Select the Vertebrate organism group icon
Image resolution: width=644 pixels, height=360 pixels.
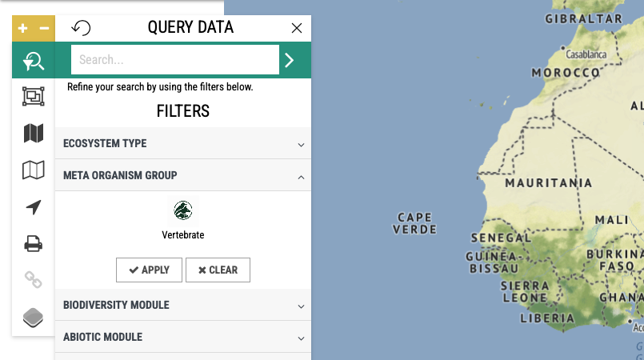tap(183, 210)
